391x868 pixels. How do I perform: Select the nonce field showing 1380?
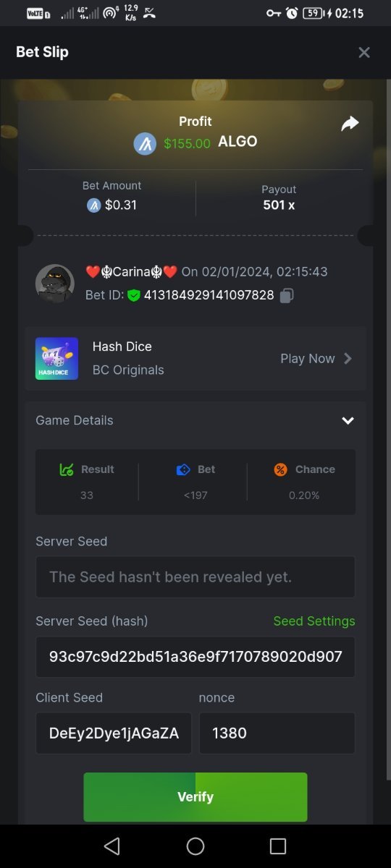click(277, 733)
